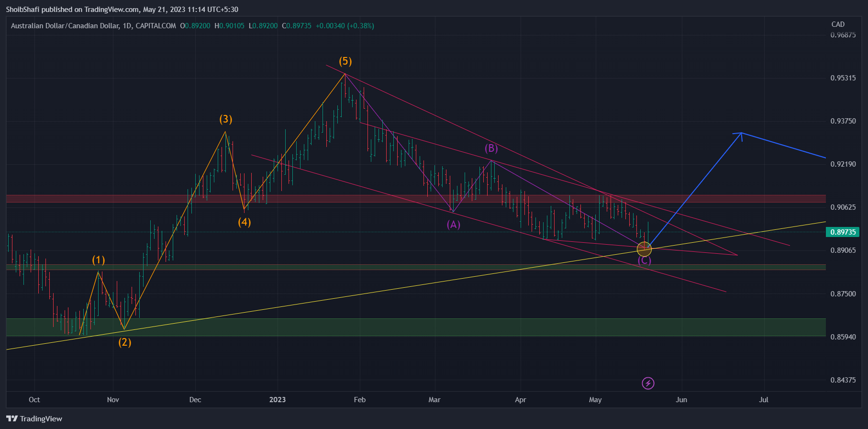
Task: Click the 0.96875 price axis label
Action: tap(843, 35)
